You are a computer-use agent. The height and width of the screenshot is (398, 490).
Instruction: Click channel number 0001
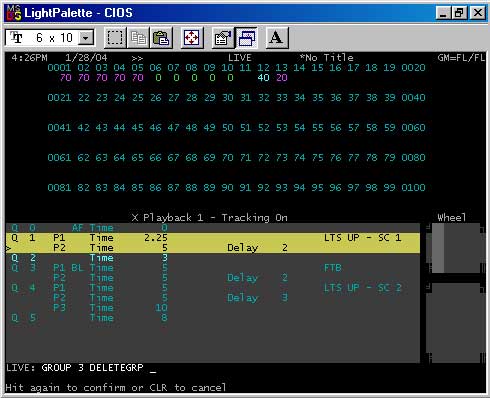pyautogui.click(x=59, y=68)
